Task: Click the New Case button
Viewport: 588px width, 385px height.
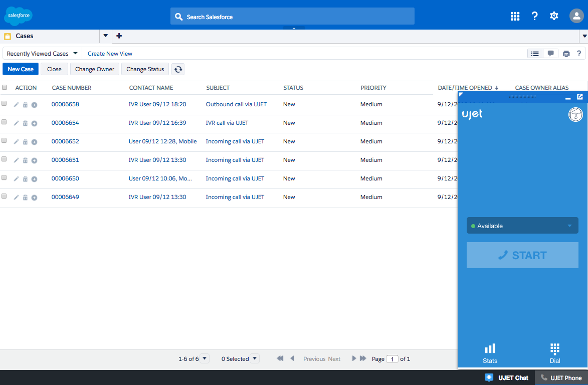Action: [x=21, y=69]
